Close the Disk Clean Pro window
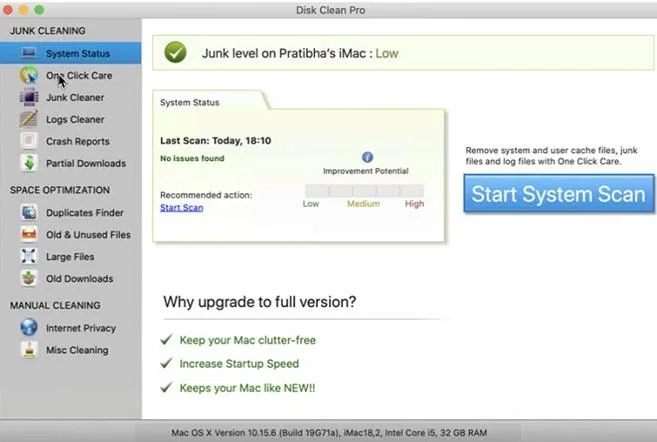Viewport: 657px width, 442px height. [x=8, y=10]
